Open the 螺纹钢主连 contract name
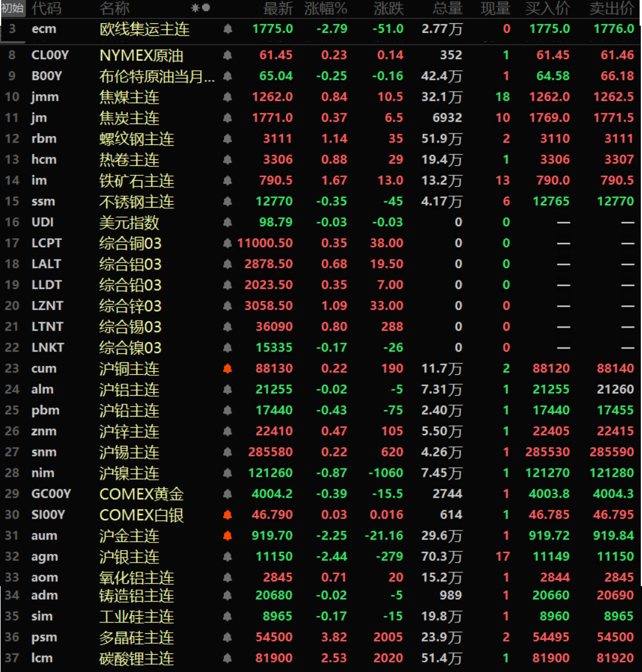 137,139
